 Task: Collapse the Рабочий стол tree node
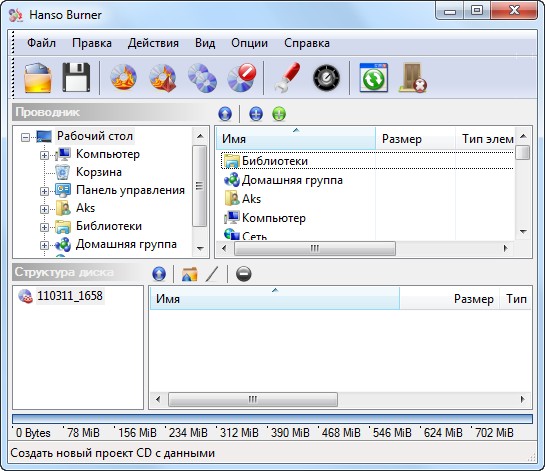coord(25,137)
